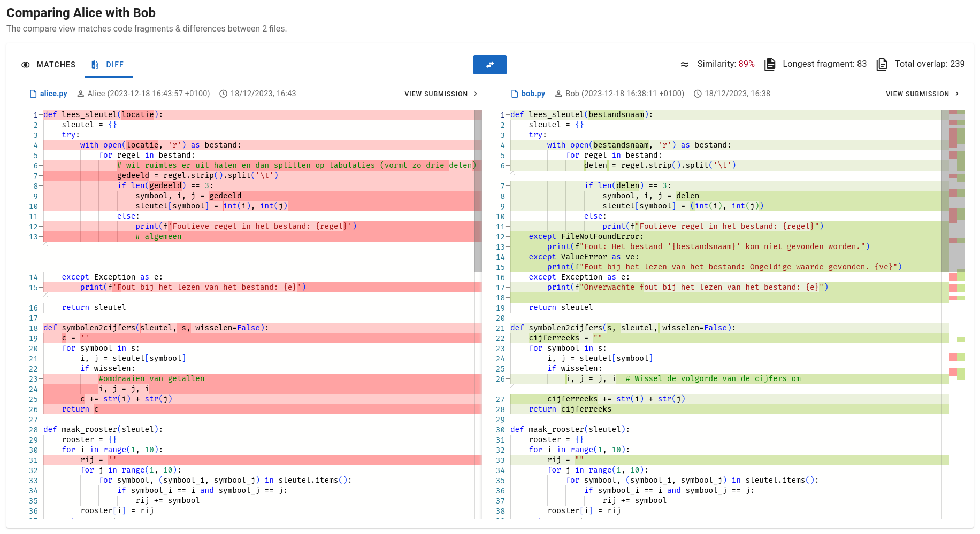Click the total overlap document icon
Image resolution: width=980 pixels, height=534 pixels.
(x=882, y=65)
